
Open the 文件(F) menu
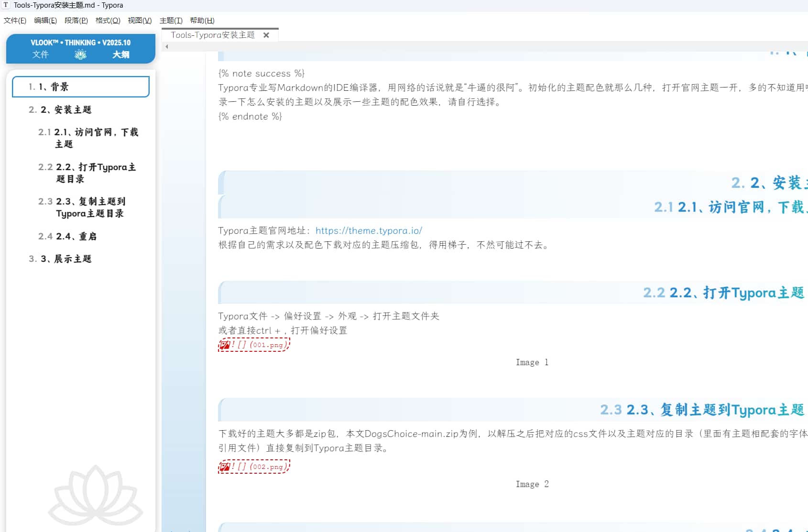tap(15, 21)
